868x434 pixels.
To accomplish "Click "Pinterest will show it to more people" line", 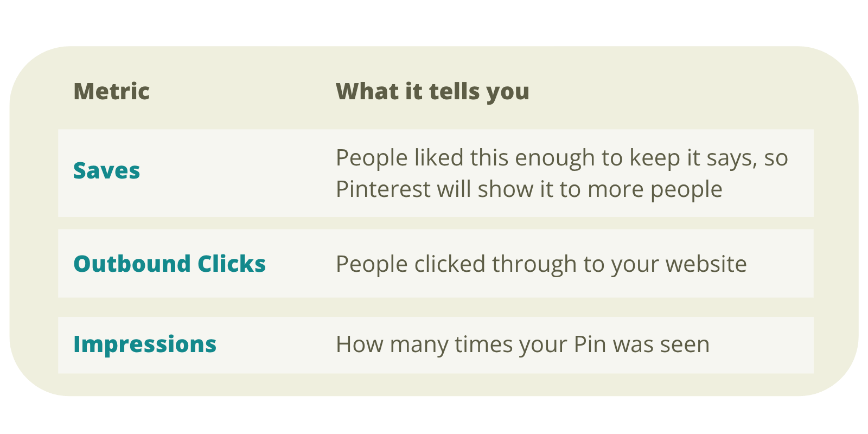I will (529, 189).
